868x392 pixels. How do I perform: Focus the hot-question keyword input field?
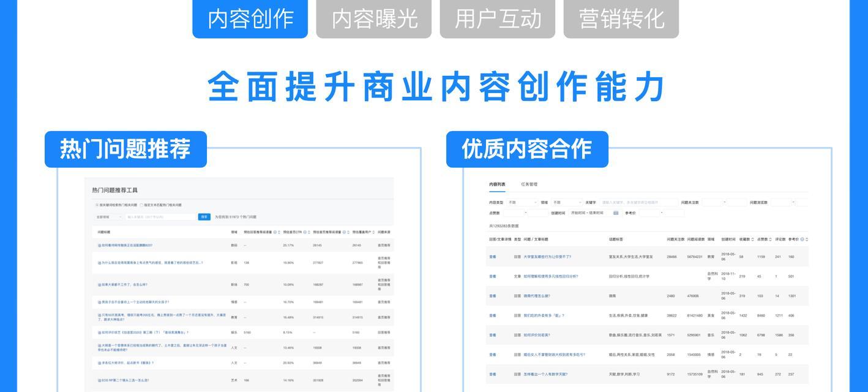[160, 217]
